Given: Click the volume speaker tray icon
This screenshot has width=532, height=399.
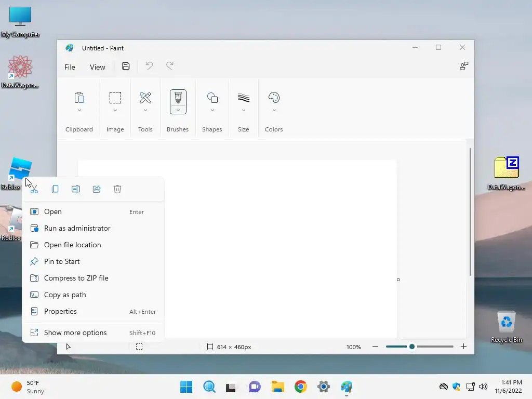Looking at the screenshot, I should (483, 387).
